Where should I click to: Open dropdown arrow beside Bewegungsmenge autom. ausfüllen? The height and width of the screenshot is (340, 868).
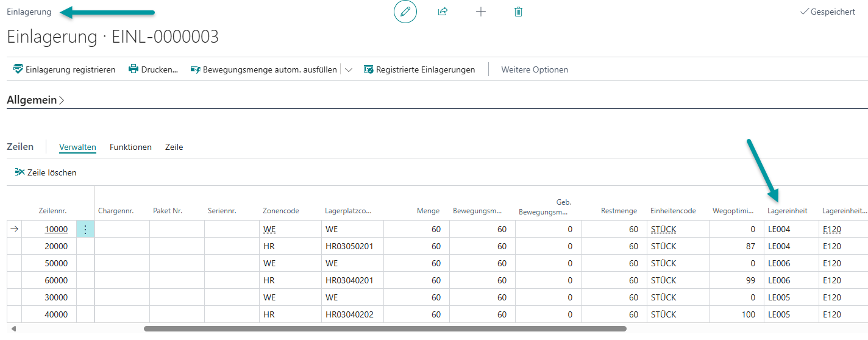[349, 69]
